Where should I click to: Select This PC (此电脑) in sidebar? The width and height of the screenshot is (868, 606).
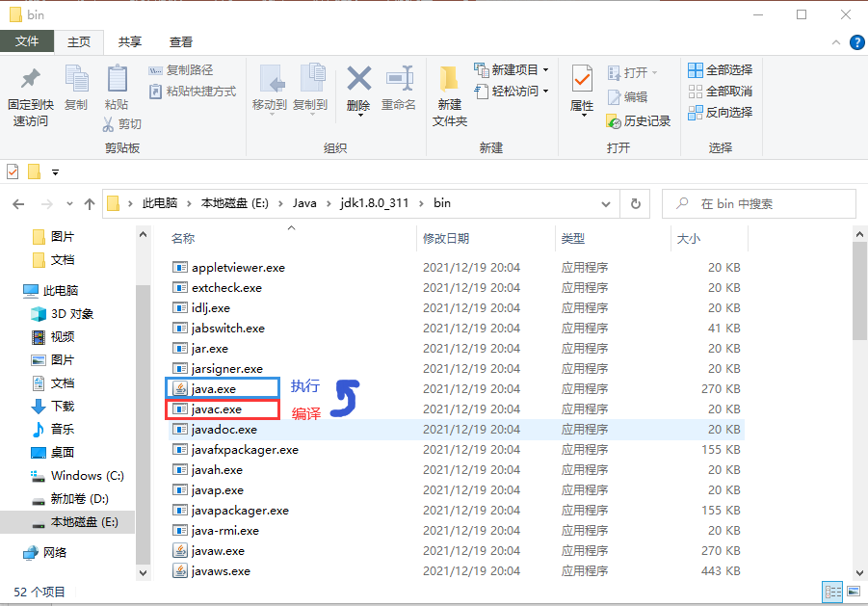pyautogui.click(x=51, y=291)
